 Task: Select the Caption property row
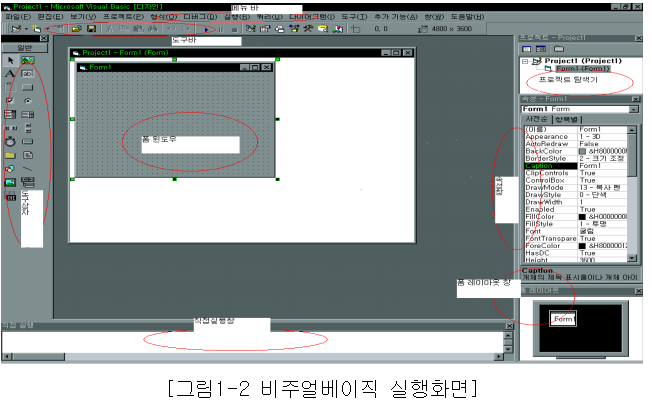pos(575,166)
